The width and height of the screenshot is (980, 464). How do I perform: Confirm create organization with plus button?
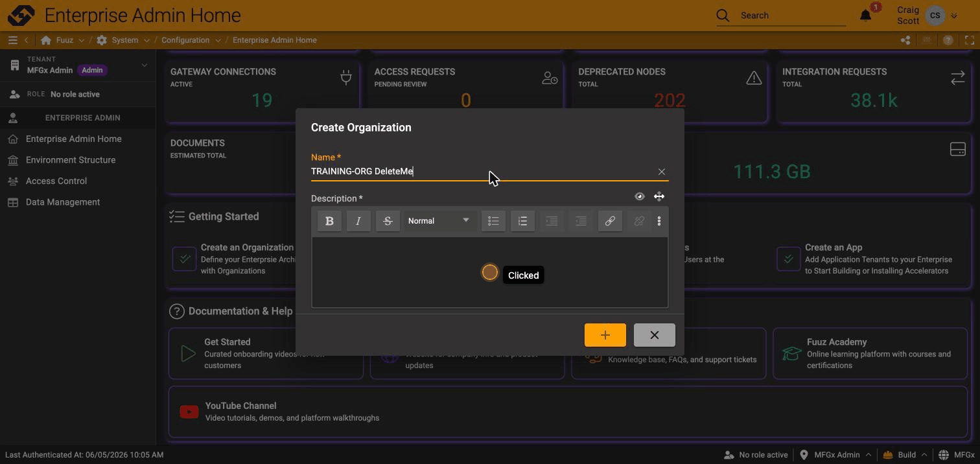(x=605, y=335)
